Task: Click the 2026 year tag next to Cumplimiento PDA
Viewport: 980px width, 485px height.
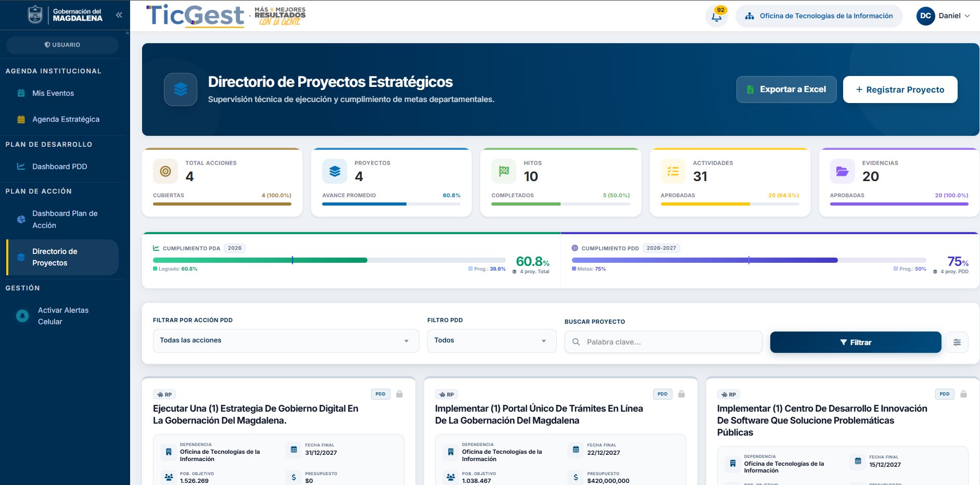Action: tap(235, 248)
